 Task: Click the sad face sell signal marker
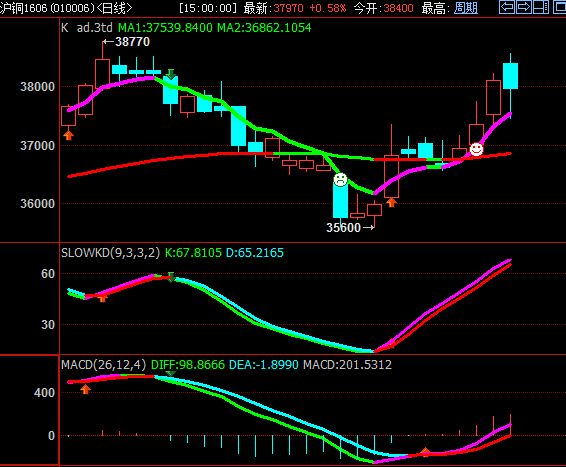(x=340, y=179)
